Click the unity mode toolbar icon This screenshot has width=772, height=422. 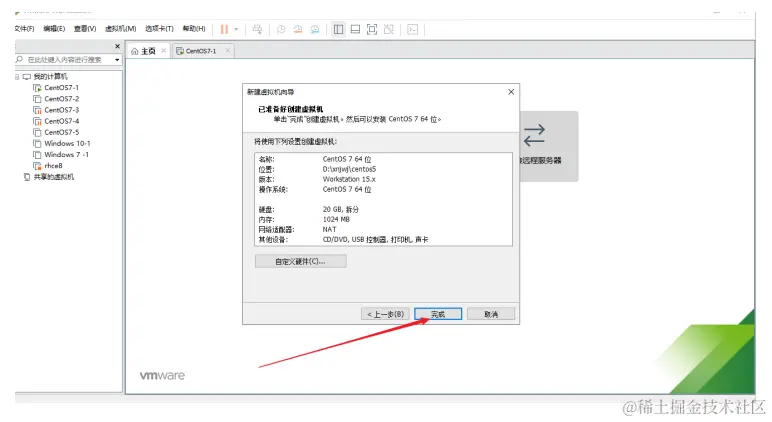[388, 30]
